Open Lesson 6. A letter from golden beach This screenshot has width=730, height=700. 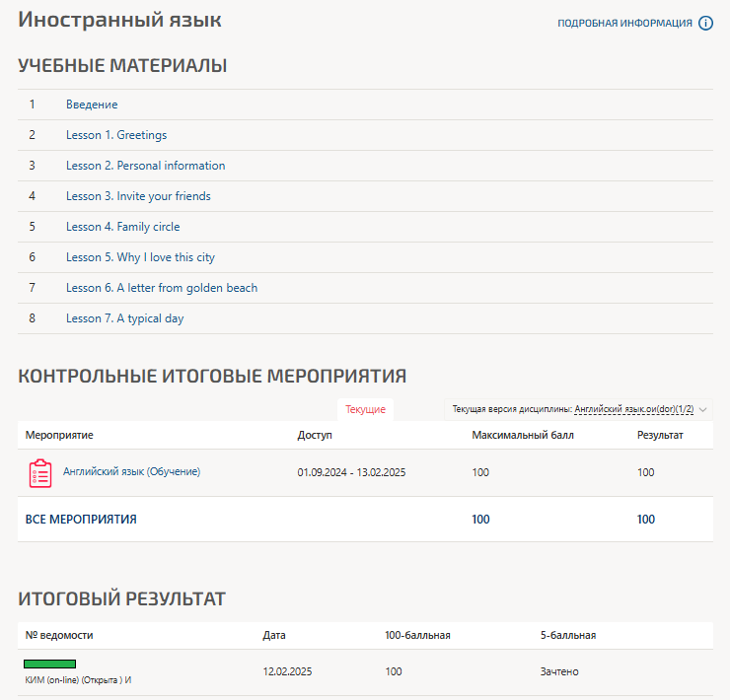pos(162,288)
